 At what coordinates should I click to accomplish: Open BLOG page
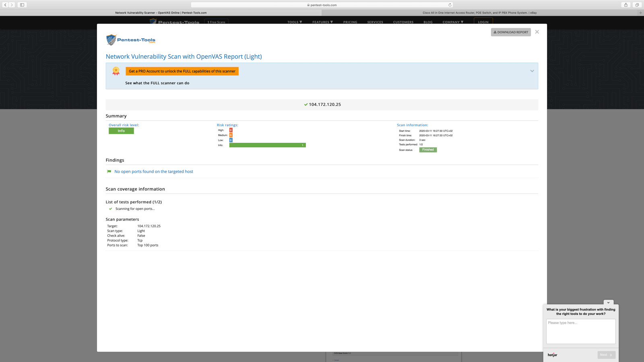point(428,22)
